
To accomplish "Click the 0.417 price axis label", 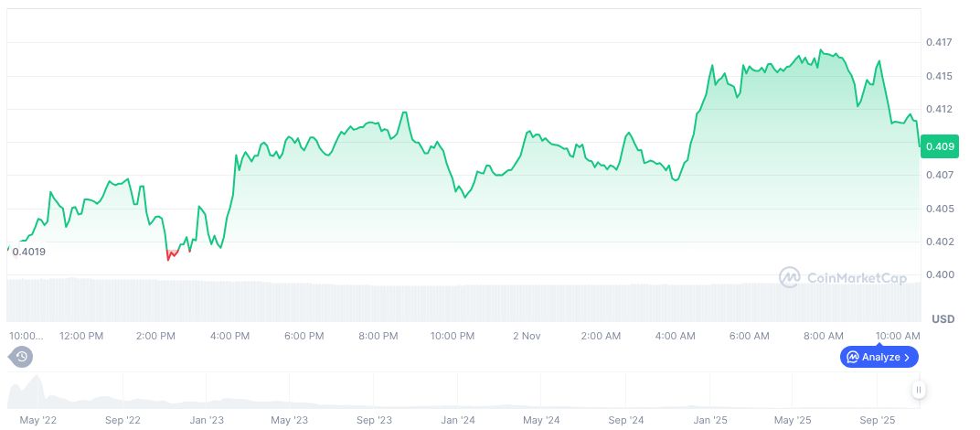I will pos(939,42).
